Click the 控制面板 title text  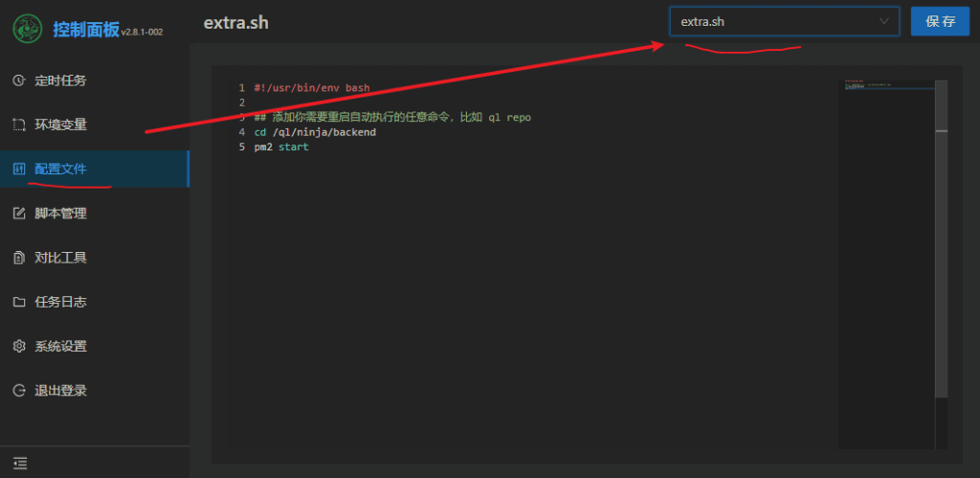click(85, 30)
